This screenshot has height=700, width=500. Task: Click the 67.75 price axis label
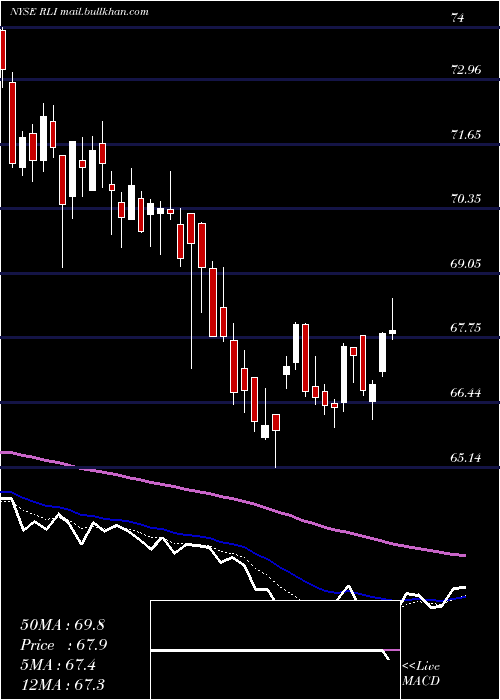tap(467, 328)
